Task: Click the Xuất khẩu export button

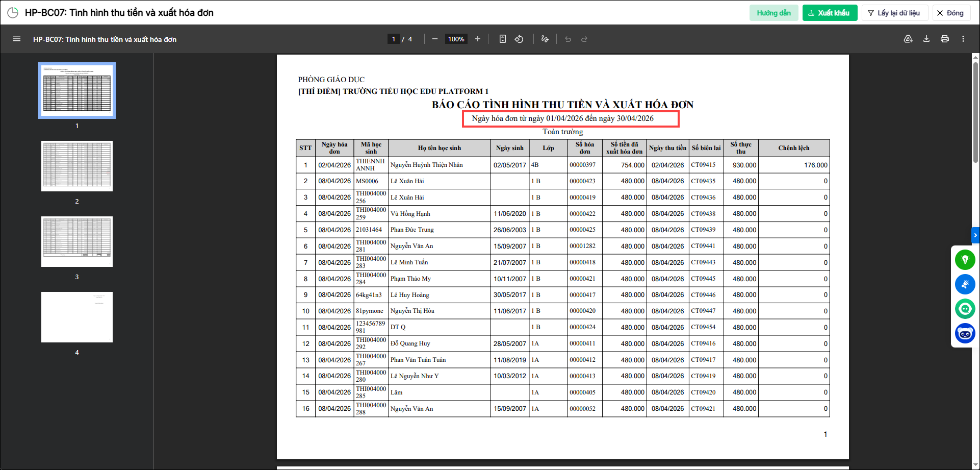Action: click(x=830, y=13)
